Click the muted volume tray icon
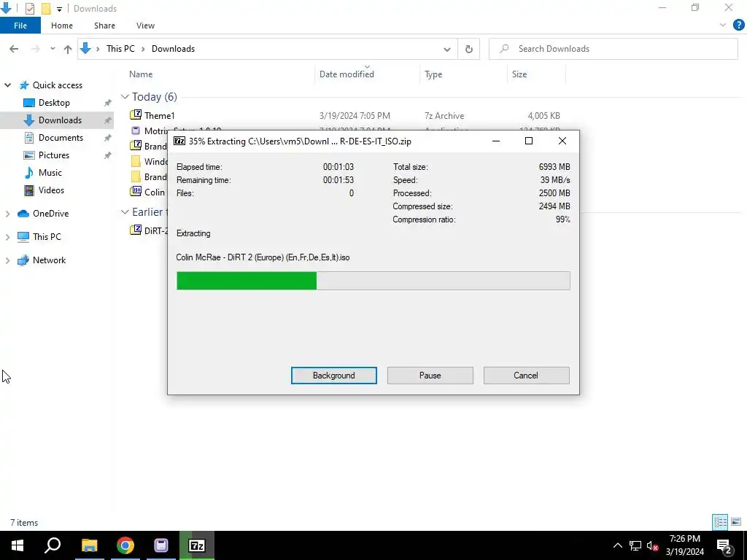This screenshot has height=560, width=747. [x=653, y=545]
